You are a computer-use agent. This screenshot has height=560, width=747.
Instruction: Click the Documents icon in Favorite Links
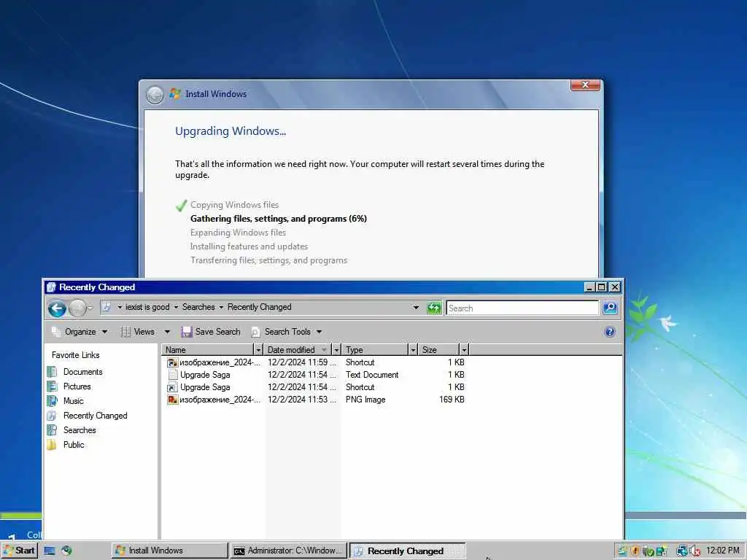pyautogui.click(x=53, y=372)
